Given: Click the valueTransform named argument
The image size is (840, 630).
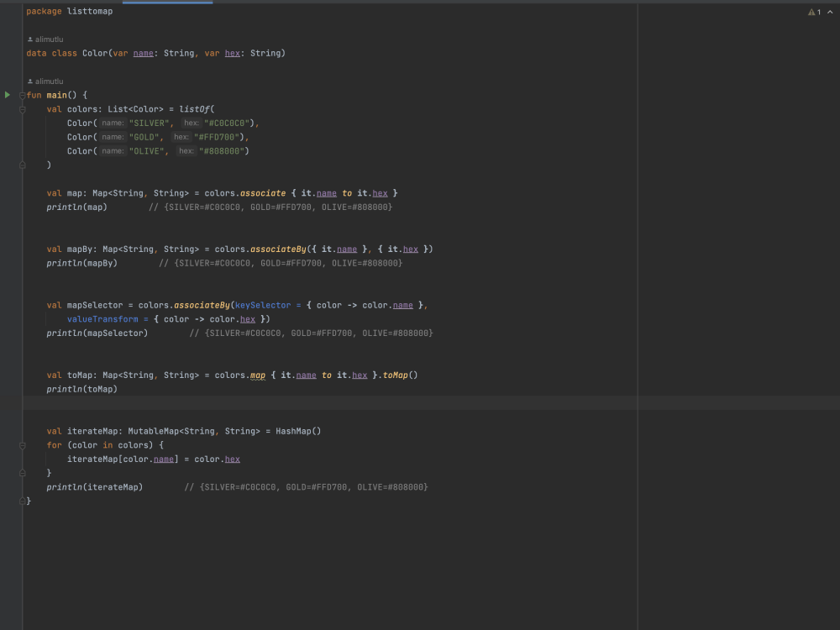Looking at the screenshot, I should click(x=102, y=319).
